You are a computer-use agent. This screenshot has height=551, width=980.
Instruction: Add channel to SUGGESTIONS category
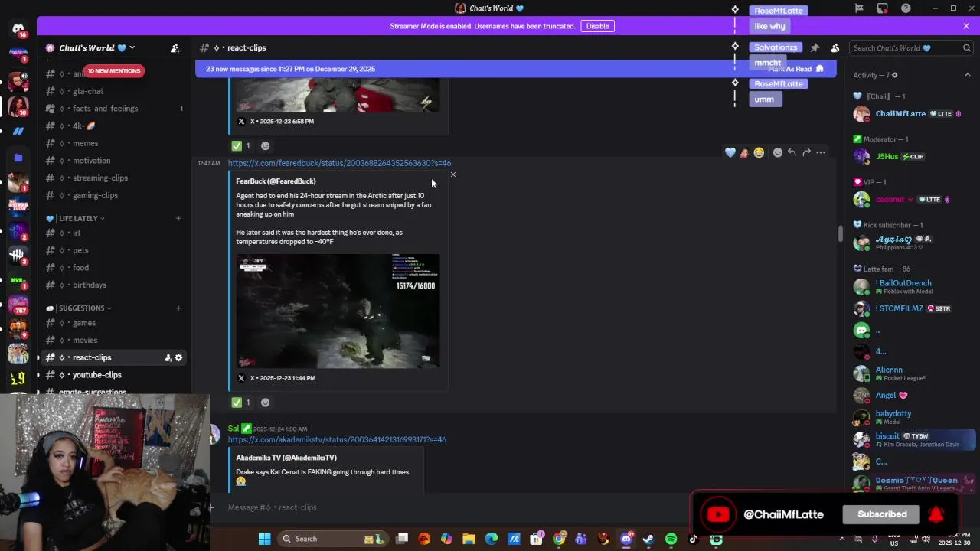pos(178,308)
